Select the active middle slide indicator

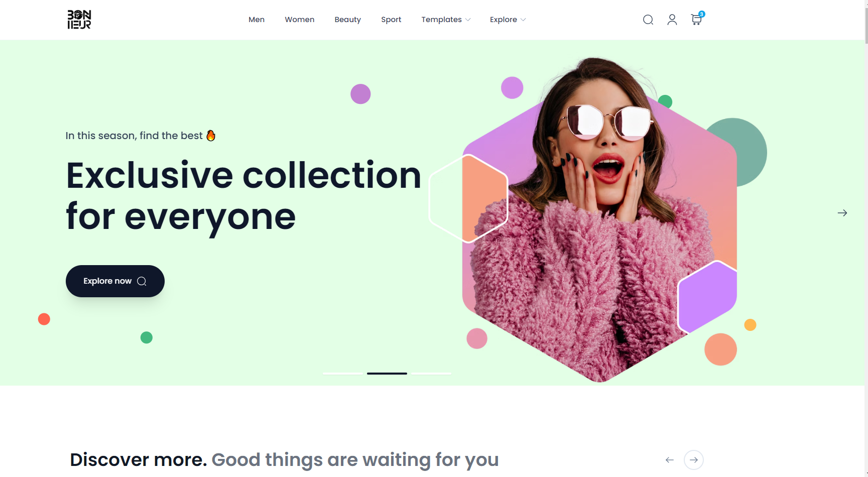click(387, 374)
